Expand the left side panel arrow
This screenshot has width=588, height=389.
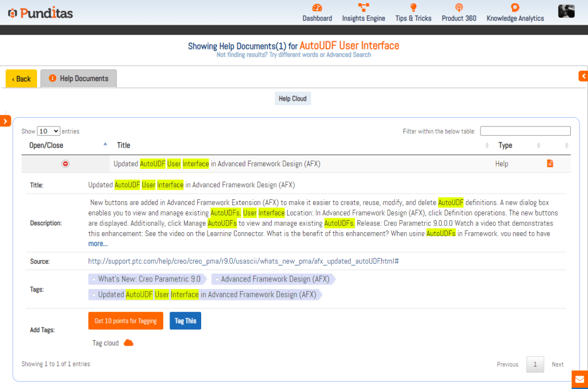point(5,121)
